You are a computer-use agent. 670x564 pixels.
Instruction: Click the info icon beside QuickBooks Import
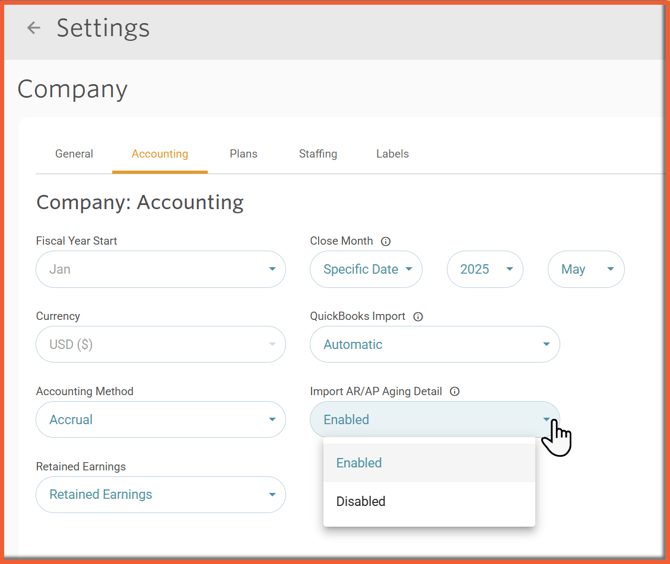pos(418,316)
